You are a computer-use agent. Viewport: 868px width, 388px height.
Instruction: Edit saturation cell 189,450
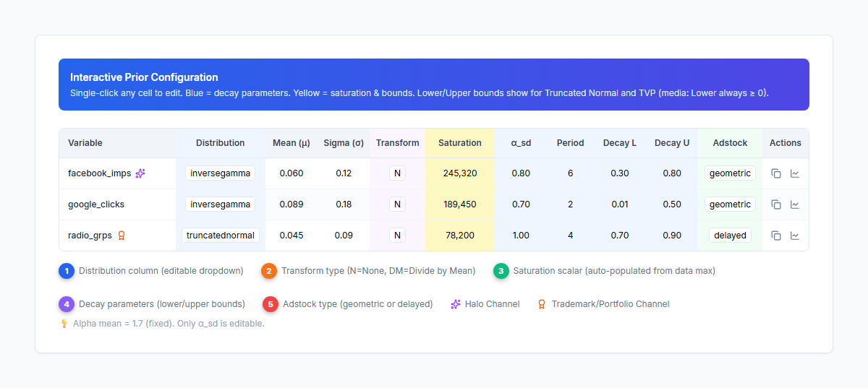[x=460, y=204]
